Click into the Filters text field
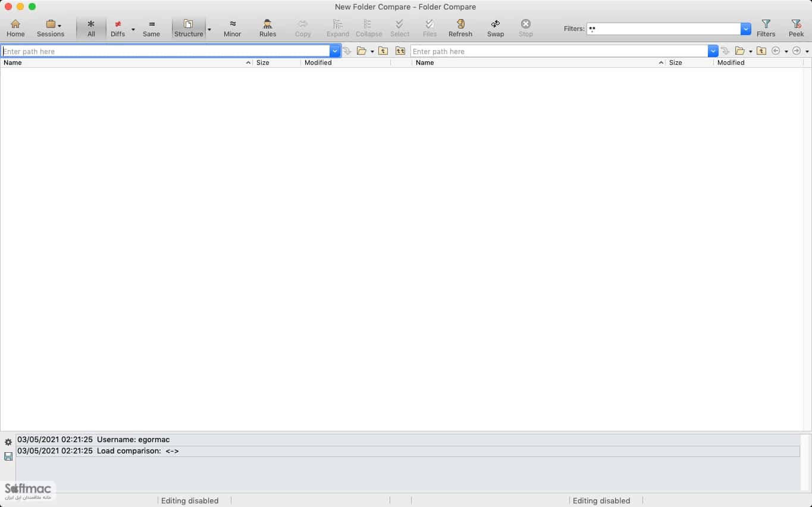The width and height of the screenshot is (812, 507). [663, 29]
